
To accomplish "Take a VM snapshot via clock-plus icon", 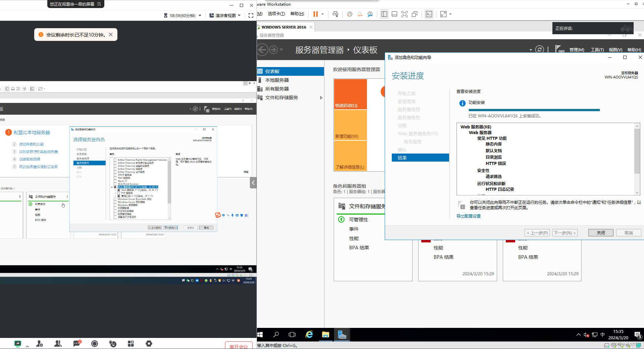I will tap(350, 14).
